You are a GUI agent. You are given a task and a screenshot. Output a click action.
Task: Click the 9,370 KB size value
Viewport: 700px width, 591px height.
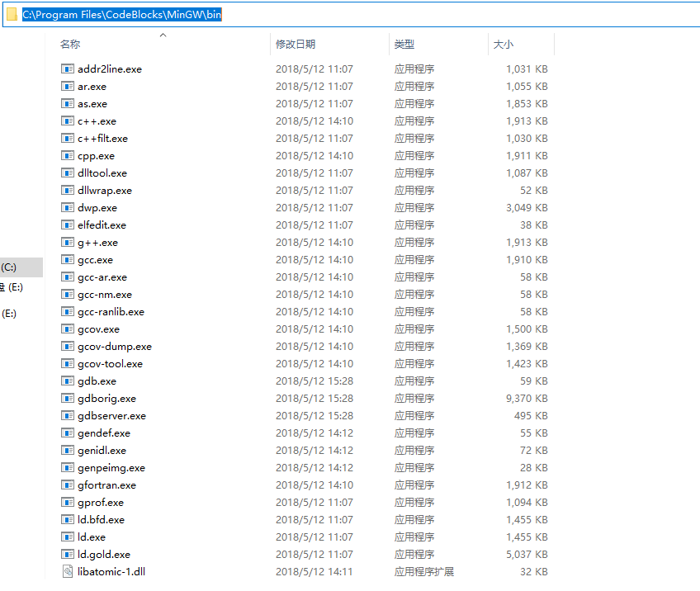(x=527, y=398)
